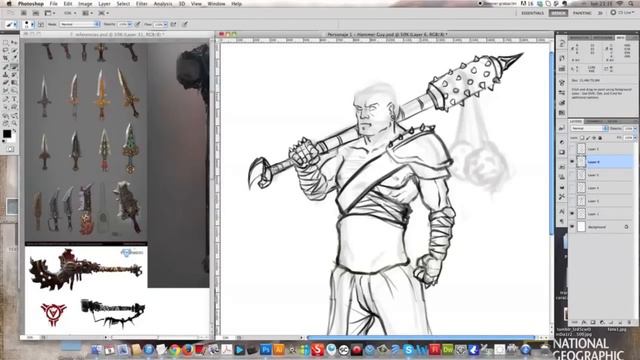Open the brush Opacity dropdown in options bar
This screenshot has height=360, width=640.
coord(129,24)
